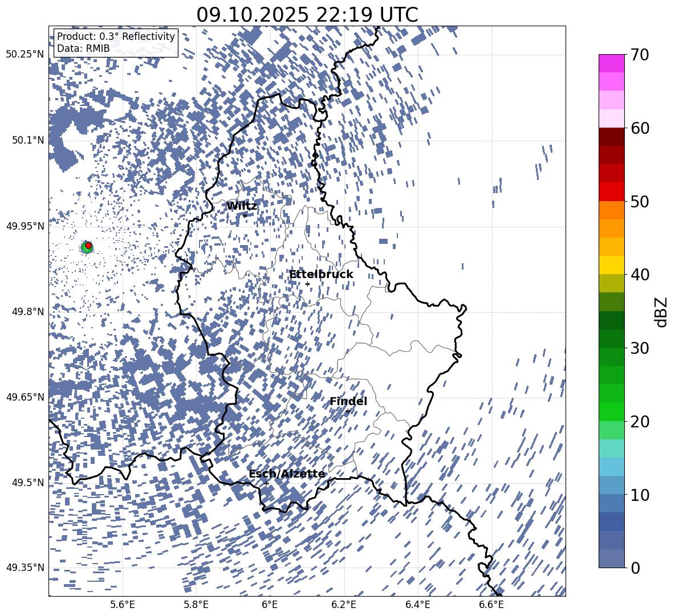Click the 'Product: 0.3° Reflectivity' text
Viewport: 675px width, 616px height.
(x=116, y=36)
